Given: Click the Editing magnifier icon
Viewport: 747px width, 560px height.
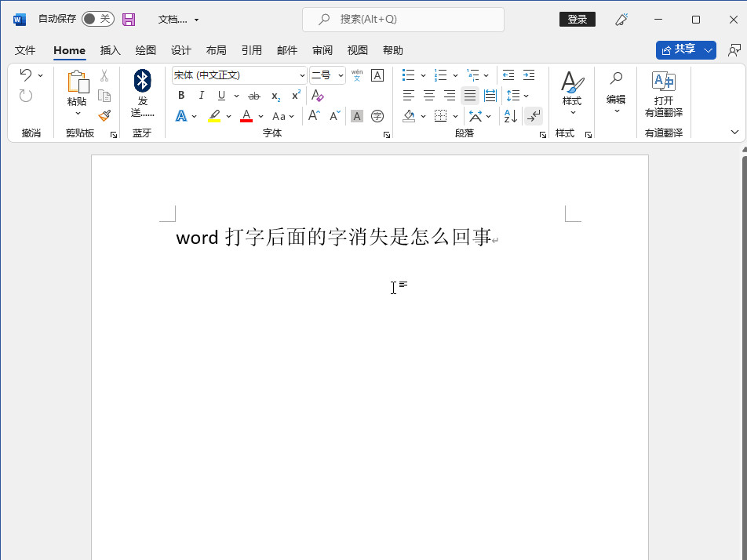Looking at the screenshot, I should (617, 78).
